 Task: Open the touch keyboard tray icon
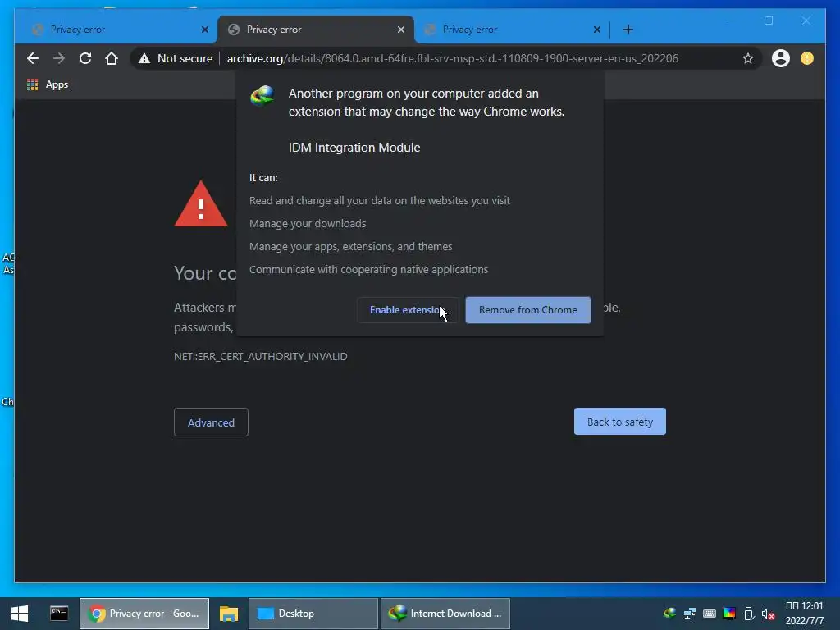click(710, 614)
